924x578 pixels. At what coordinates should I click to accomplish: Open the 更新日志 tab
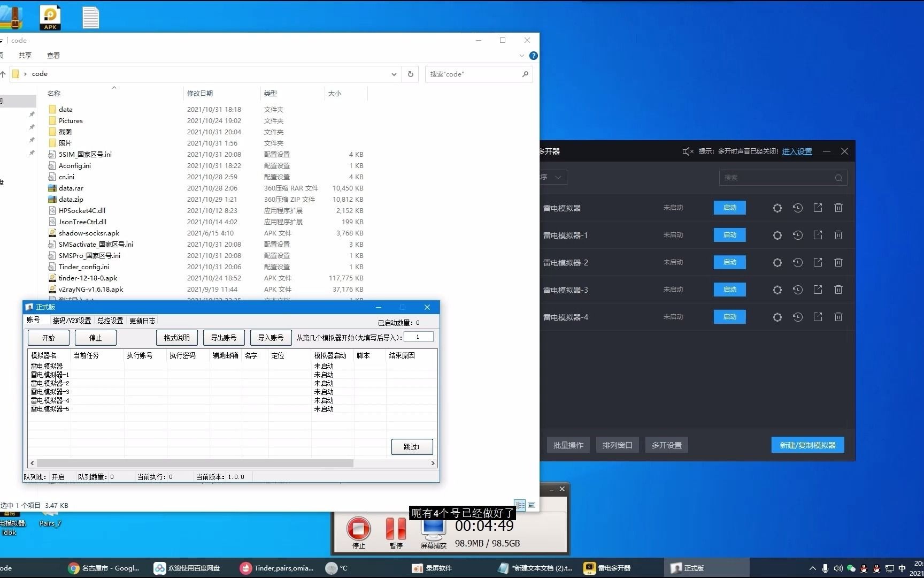pyautogui.click(x=142, y=321)
